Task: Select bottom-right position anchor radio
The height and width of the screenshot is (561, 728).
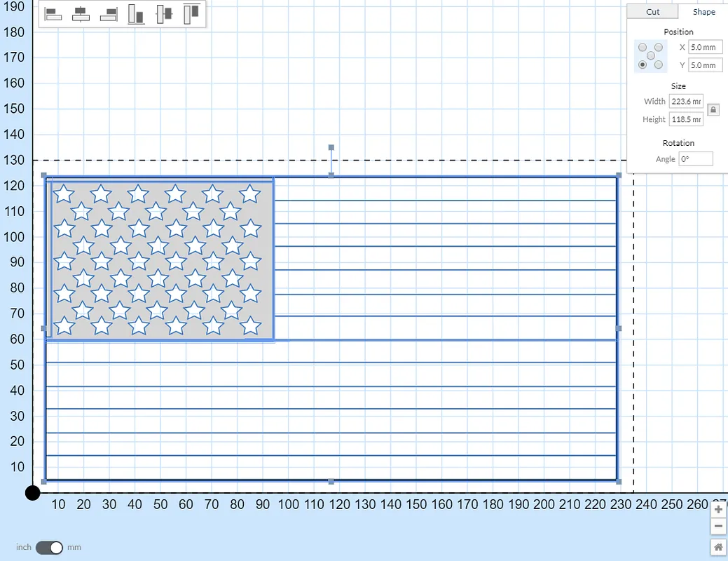Action: tap(659, 65)
